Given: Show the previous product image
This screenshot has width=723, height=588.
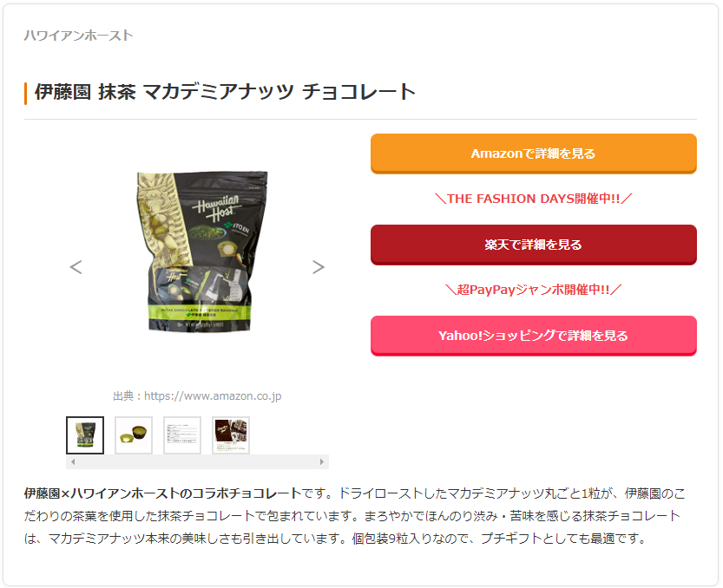Looking at the screenshot, I should [x=76, y=267].
